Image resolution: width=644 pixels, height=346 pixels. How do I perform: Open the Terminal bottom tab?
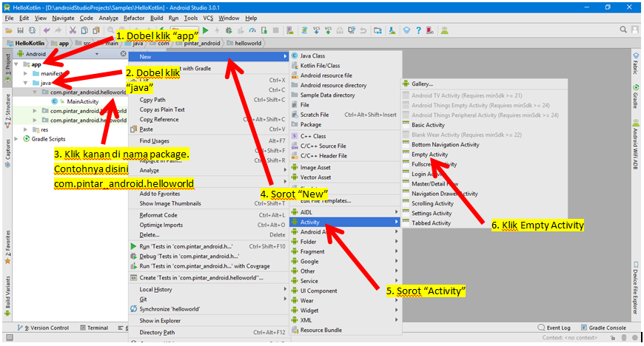[x=94, y=328]
